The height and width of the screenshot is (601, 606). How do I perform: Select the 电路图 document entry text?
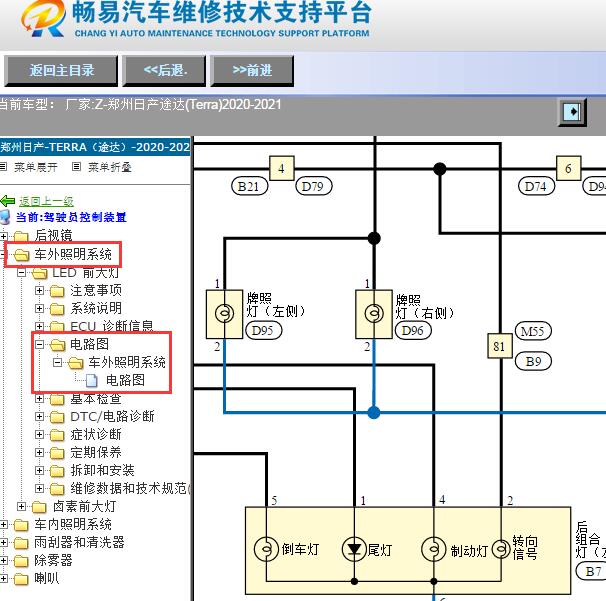coord(125,380)
